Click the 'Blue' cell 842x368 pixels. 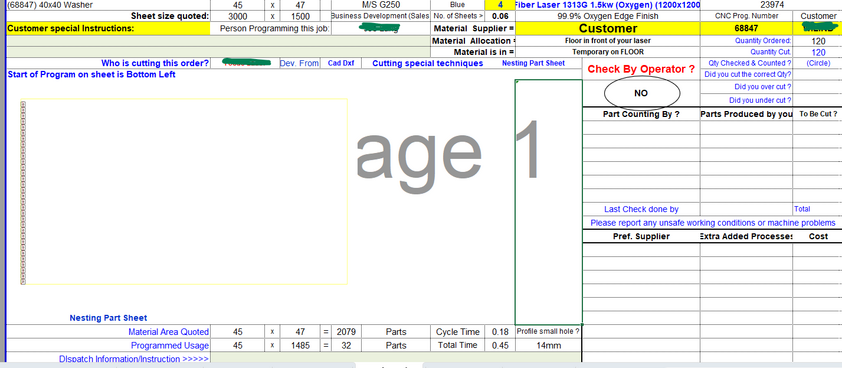[458, 5]
